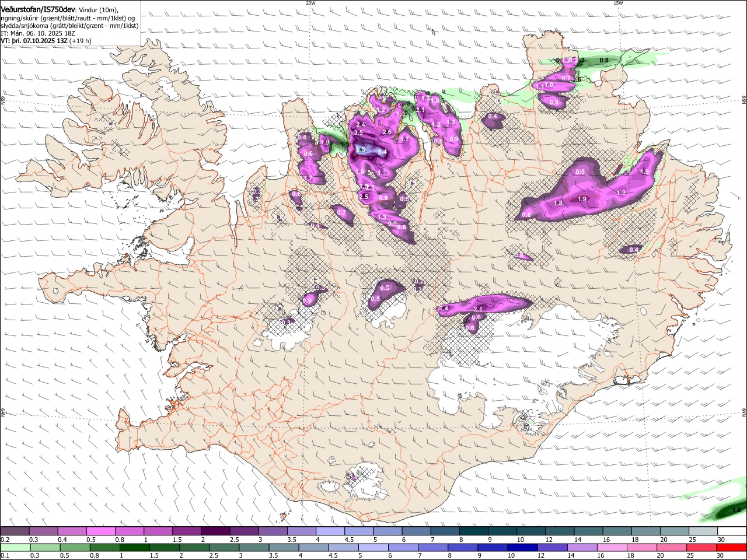Pick the darkest green swatch at lower 1
This screenshot has width=747, height=560.
(x=134, y=548)
